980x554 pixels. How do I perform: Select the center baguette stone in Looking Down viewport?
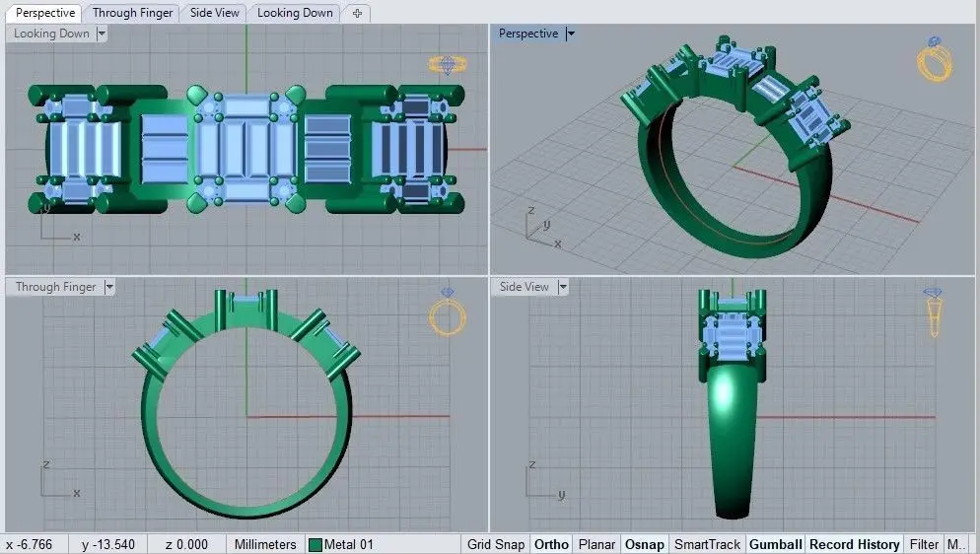[x=246, y=148]
